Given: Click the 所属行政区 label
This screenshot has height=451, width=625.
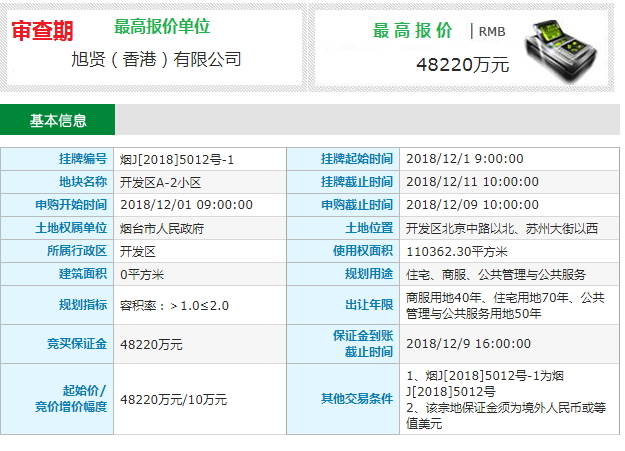Looking at the screenshot, I should coord(77,251).
